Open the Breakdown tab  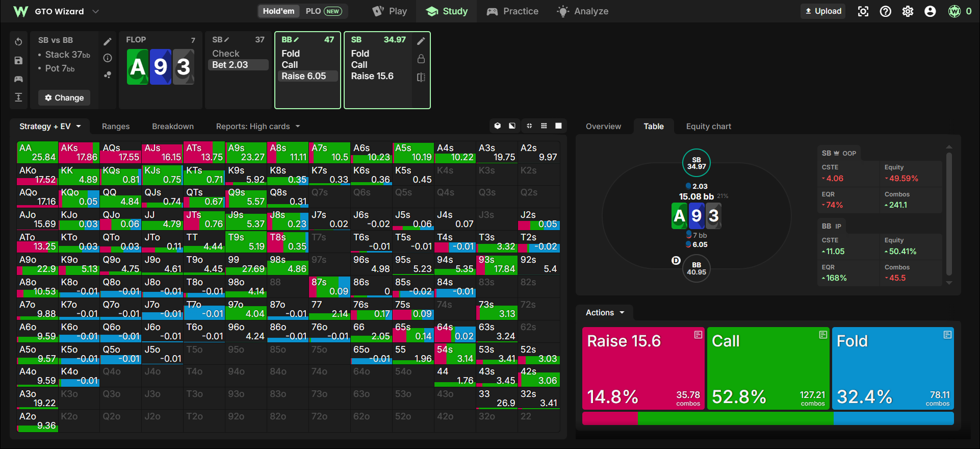click(x=173, y=127)
